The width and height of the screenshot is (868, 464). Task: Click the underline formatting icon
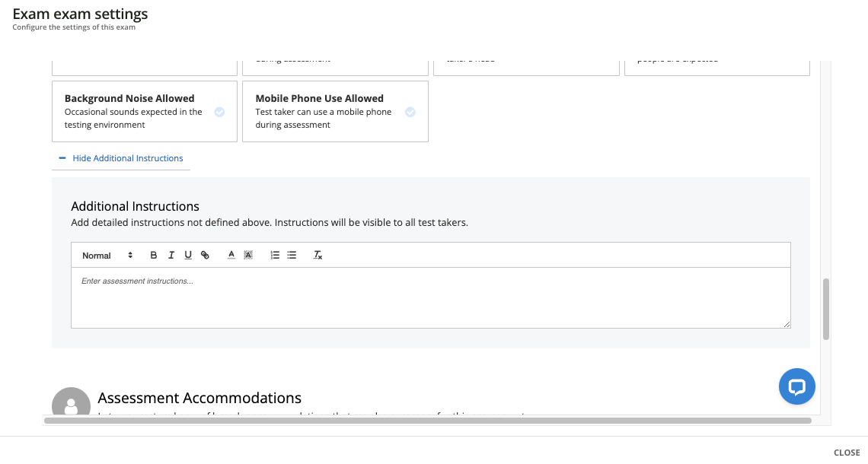188,256
